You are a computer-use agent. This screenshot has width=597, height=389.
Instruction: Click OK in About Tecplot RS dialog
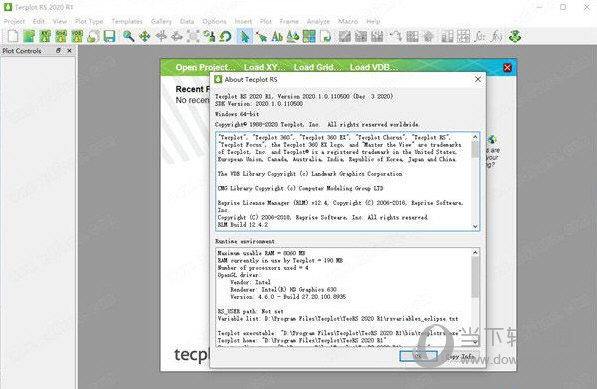click(x=418, y=356)
